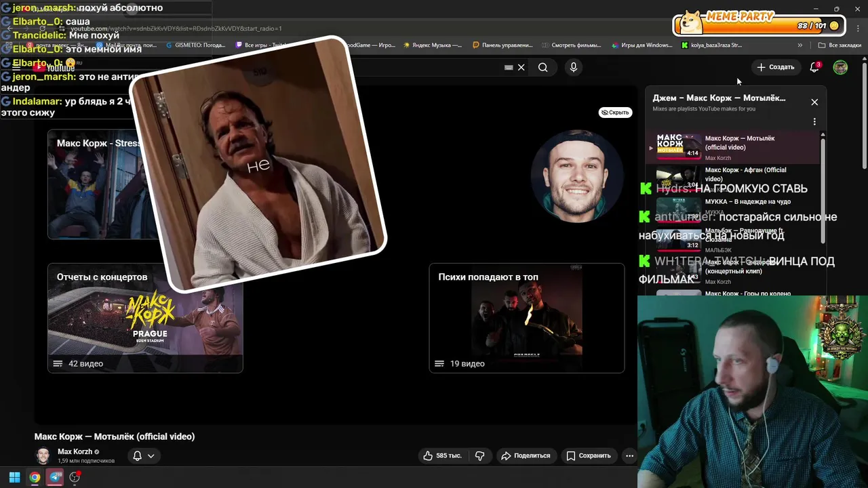The width and height of the screenshot is (868, 488).
Task: Click the 19 видео playlist count
Action: [467, 364]
